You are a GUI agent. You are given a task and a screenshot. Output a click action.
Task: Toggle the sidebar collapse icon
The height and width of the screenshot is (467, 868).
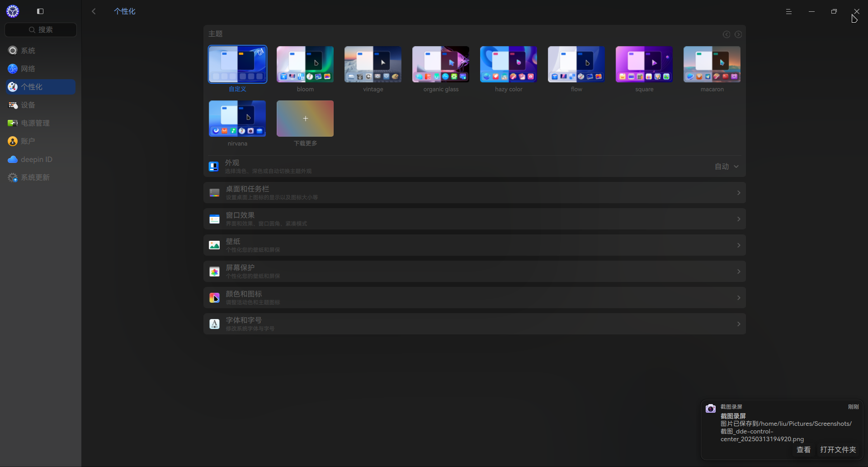pos(40,11)
